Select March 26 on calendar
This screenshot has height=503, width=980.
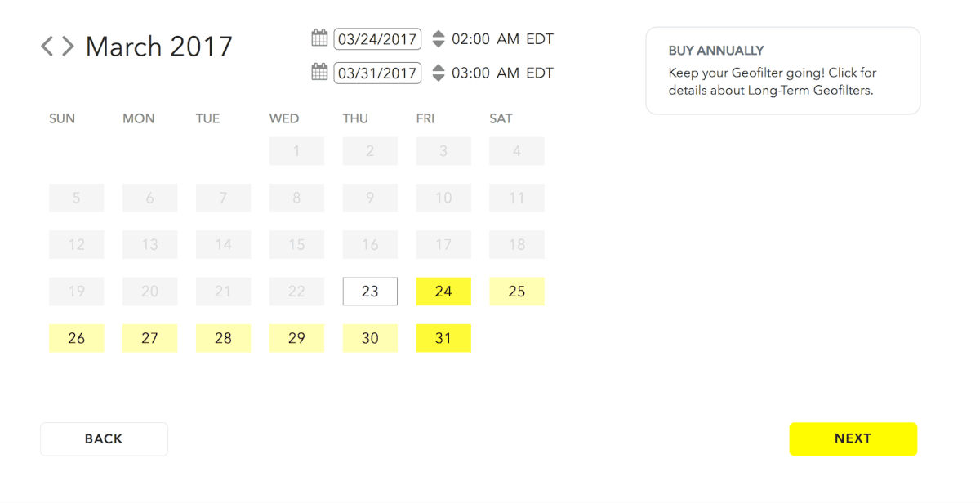tap(76, 338)
